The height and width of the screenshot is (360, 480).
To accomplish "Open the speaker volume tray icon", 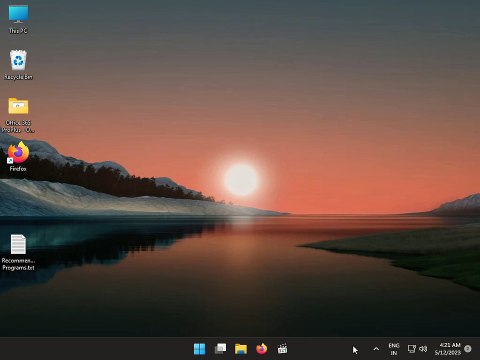I will point(423,349).
